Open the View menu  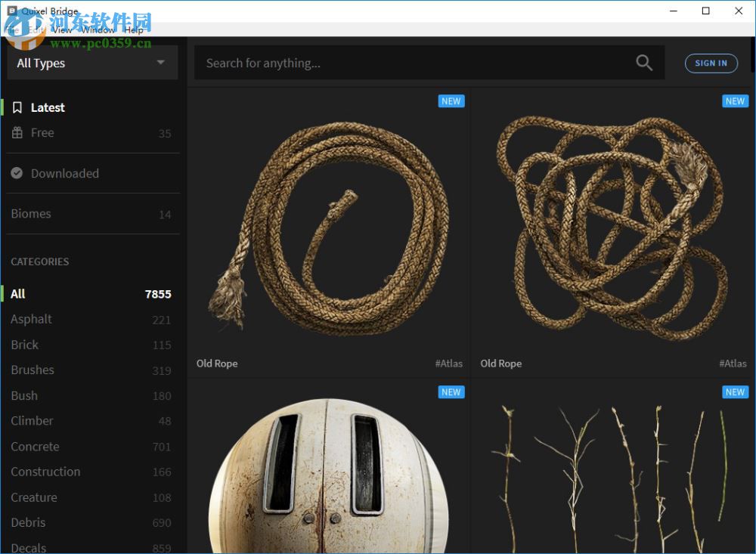click(62, 30)
